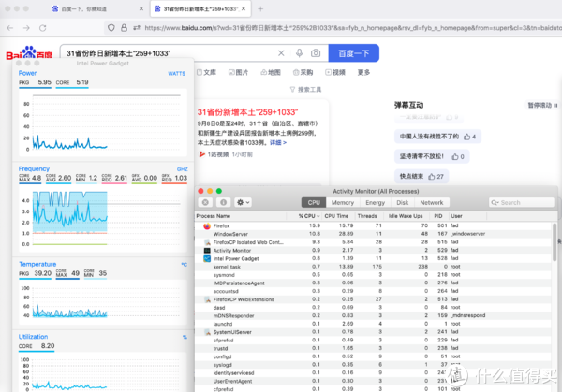
Task: Select the kernel_task process row
Action: (374, 267)
